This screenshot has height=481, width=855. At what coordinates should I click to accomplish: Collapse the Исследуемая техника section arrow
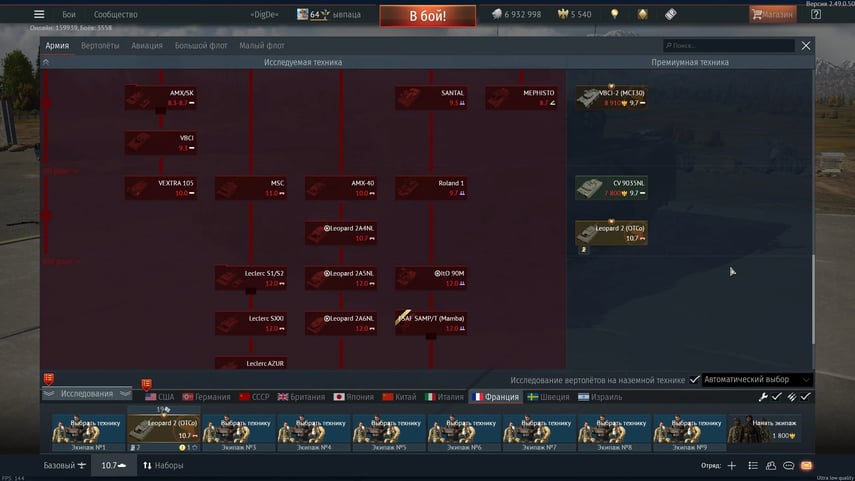[45, 62]
